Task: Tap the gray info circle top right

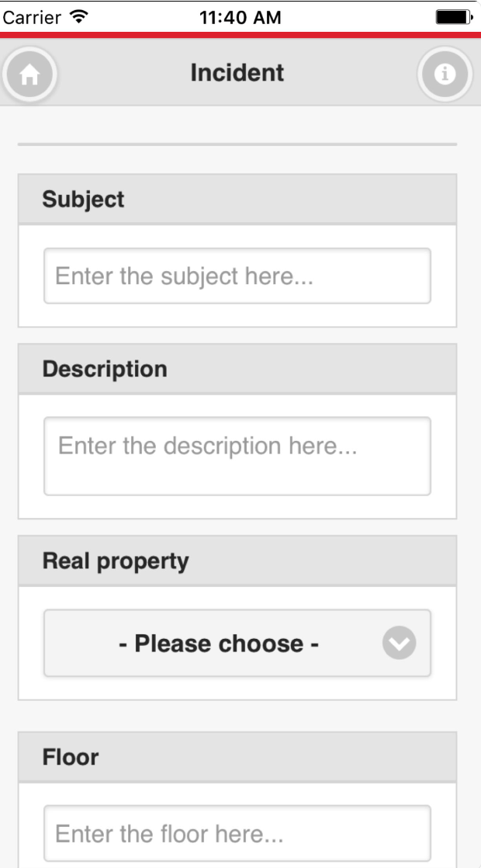Action: (444, 74)
